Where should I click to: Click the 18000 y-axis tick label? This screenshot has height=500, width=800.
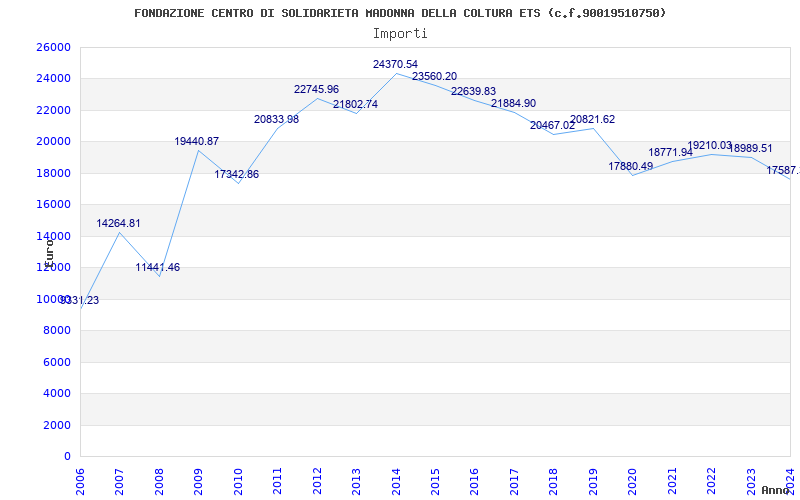[54, 173]
